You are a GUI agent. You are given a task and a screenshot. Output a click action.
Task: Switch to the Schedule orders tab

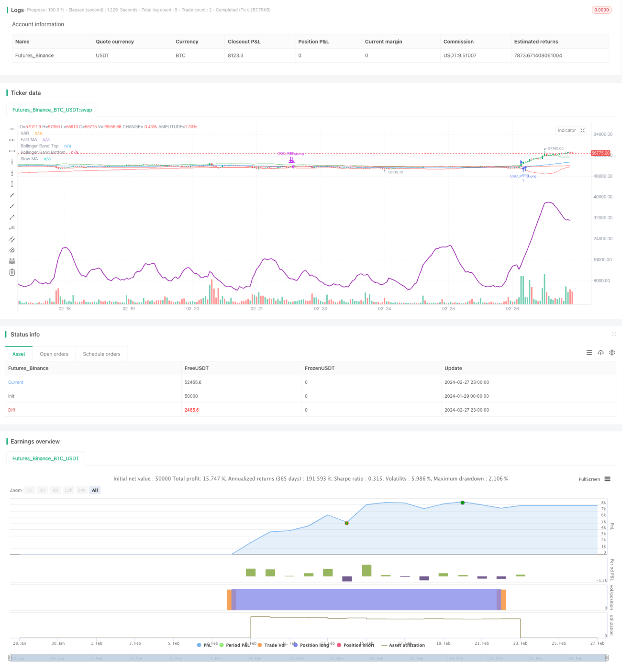pyautogui.click(x=101, y=354)
